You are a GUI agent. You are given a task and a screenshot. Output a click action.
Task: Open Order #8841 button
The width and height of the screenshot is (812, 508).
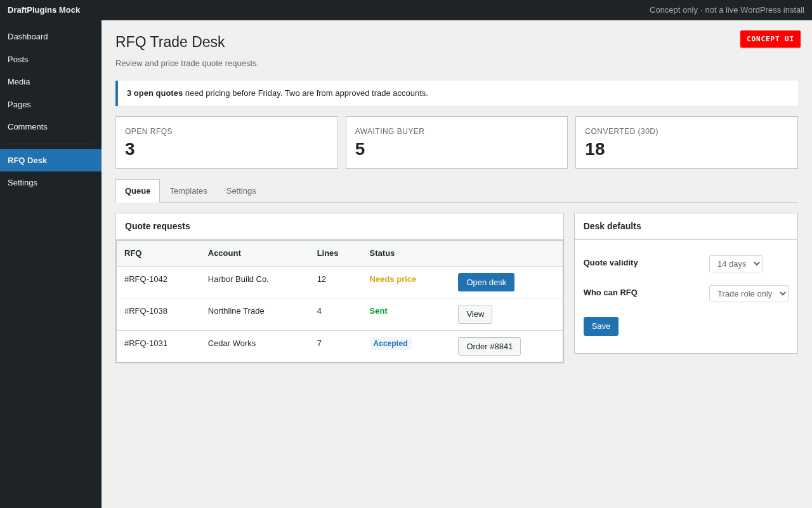[489, 346]
